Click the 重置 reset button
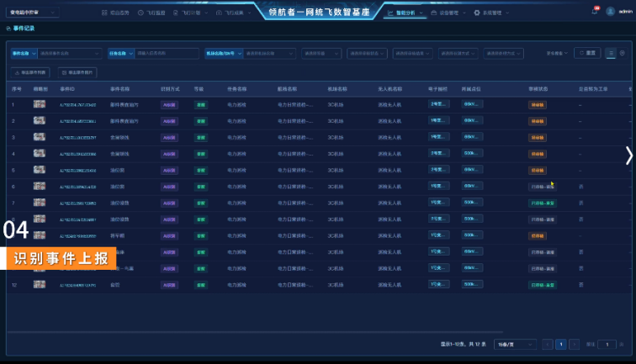This screenshot has width=636, height=364. (x=587, y=53)
